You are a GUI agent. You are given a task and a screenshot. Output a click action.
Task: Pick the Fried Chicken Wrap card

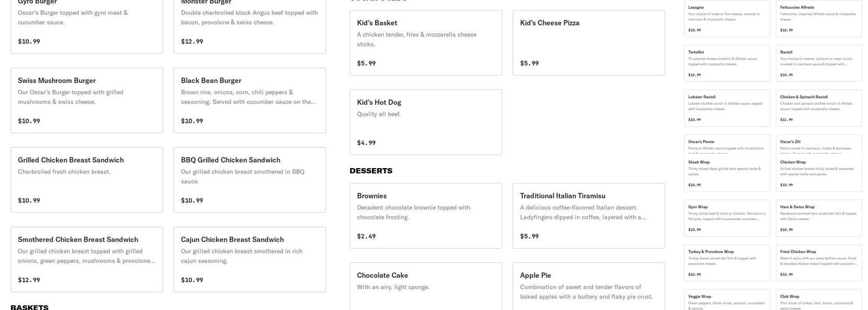(819, 263)
